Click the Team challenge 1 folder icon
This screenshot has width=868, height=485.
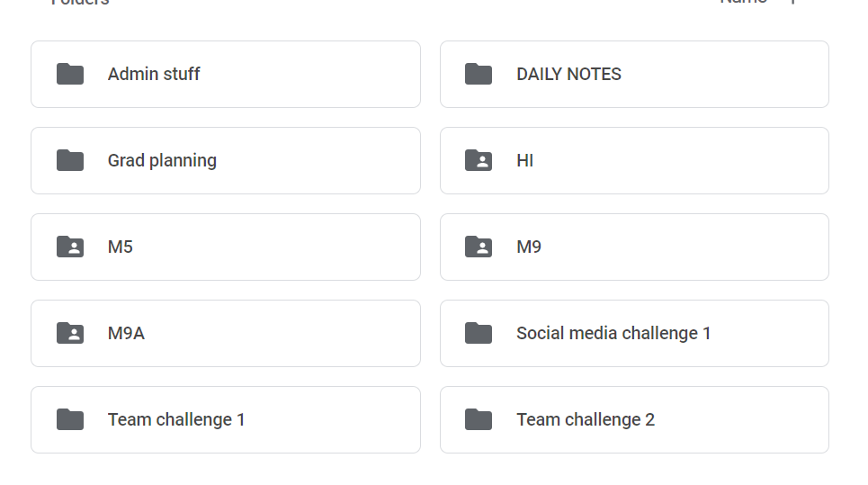pos(70,419)
